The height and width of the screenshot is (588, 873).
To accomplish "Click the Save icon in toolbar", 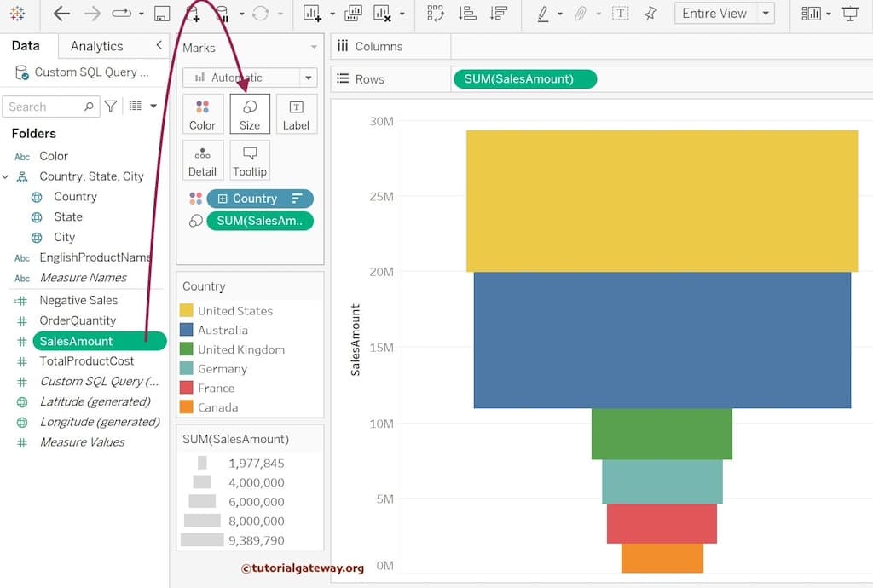I will [162, 14].
